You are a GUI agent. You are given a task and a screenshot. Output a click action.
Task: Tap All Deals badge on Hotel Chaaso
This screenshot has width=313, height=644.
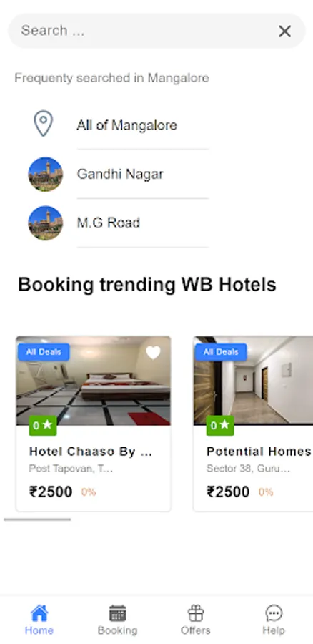44,352
